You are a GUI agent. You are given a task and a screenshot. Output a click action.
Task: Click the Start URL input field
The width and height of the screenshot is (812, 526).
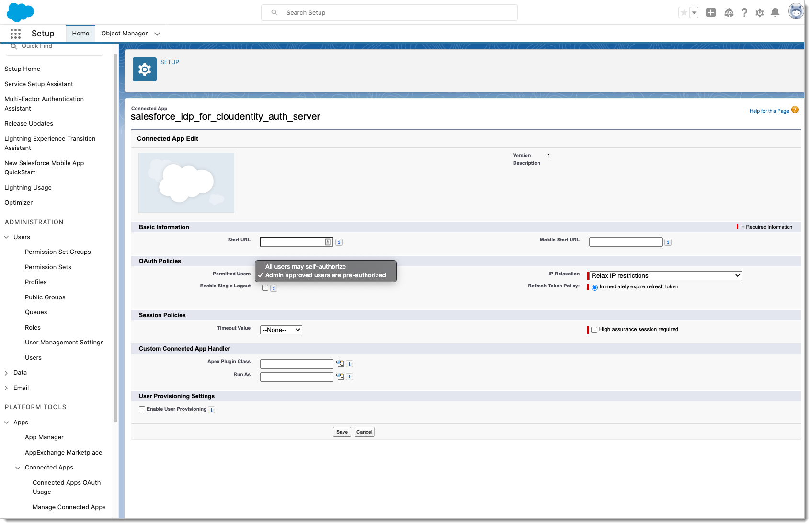297,242
